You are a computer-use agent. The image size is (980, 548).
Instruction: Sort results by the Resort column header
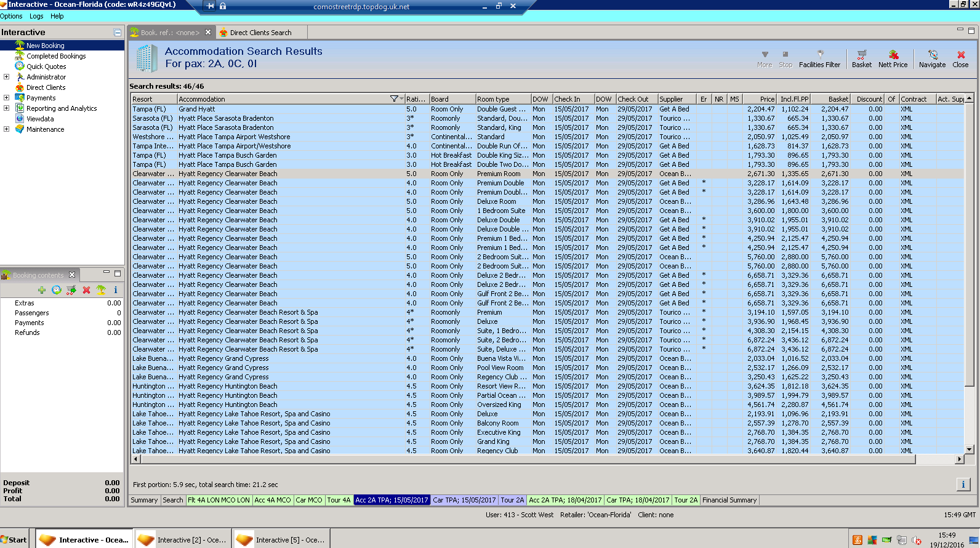tap(154, 99)
